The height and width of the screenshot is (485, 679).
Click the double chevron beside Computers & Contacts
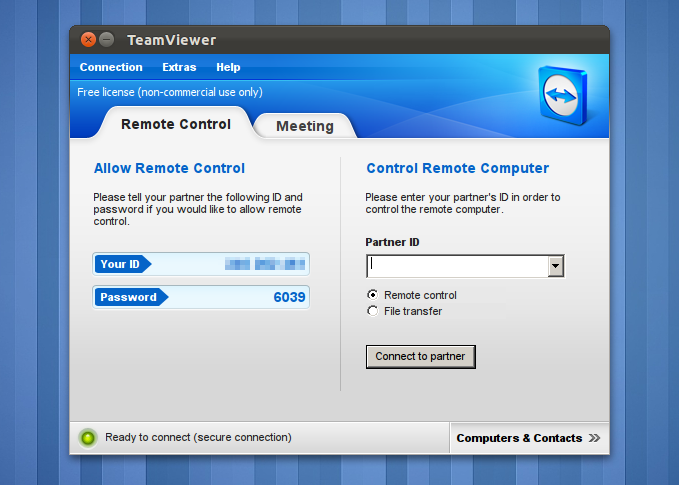tap(594, 438)
